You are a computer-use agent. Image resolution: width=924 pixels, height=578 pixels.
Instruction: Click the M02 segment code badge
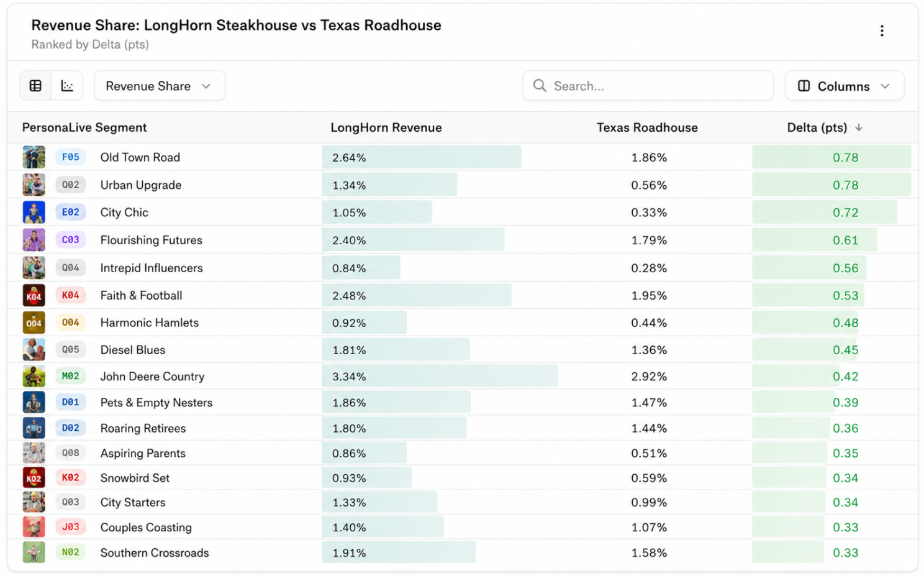click(x=70, y=376)
